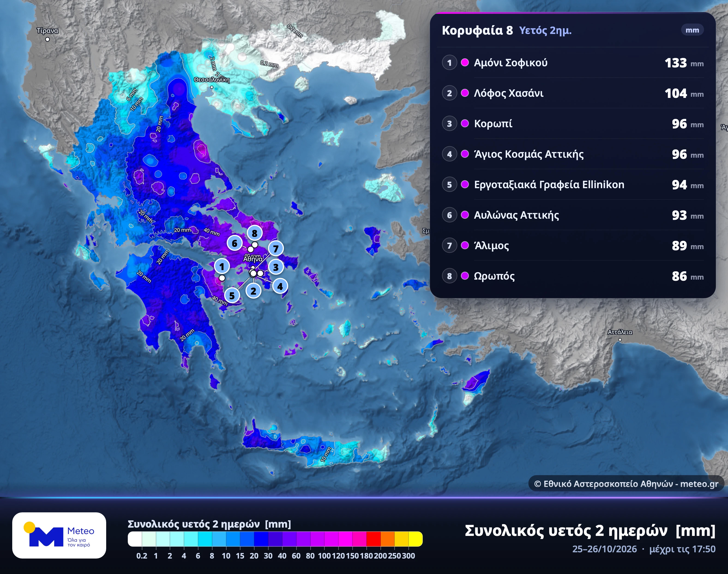This screenshot has width=728, height=574.
Task: Select map marker number 8 near Oropos
Action: [x=255, y=233]
